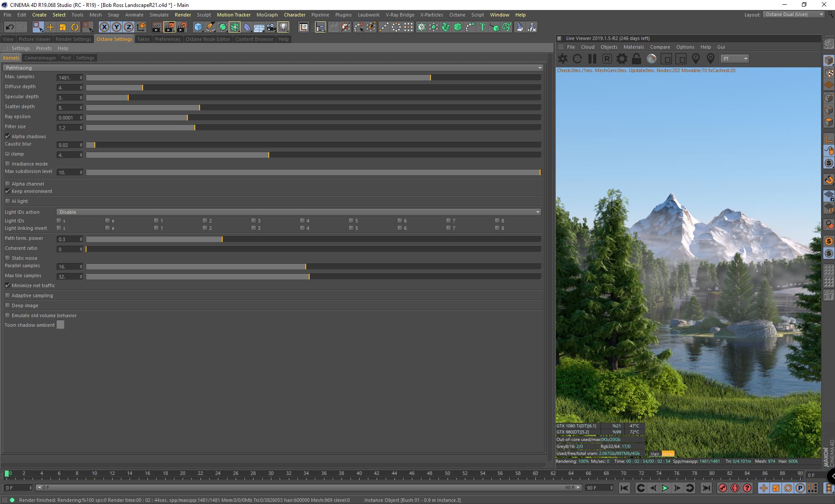This screenshot has height=504, width=835.
Task: Open the MoGraph menu
Action: pos(267,15)
